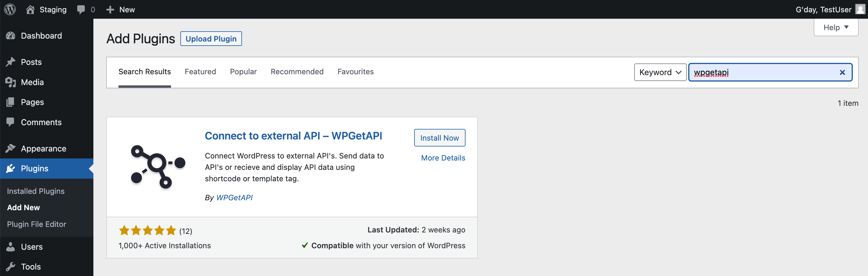Click the Staging site name link
This screenshot has height=276, width=868.
(x=53, y=9)
